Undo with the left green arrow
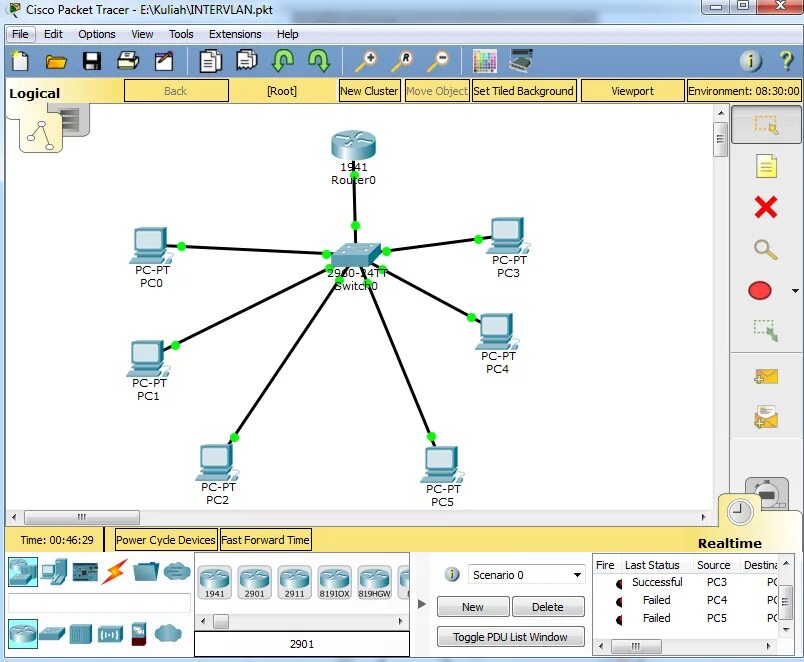This screenshot has height=662, width=804. click(283, 61)
